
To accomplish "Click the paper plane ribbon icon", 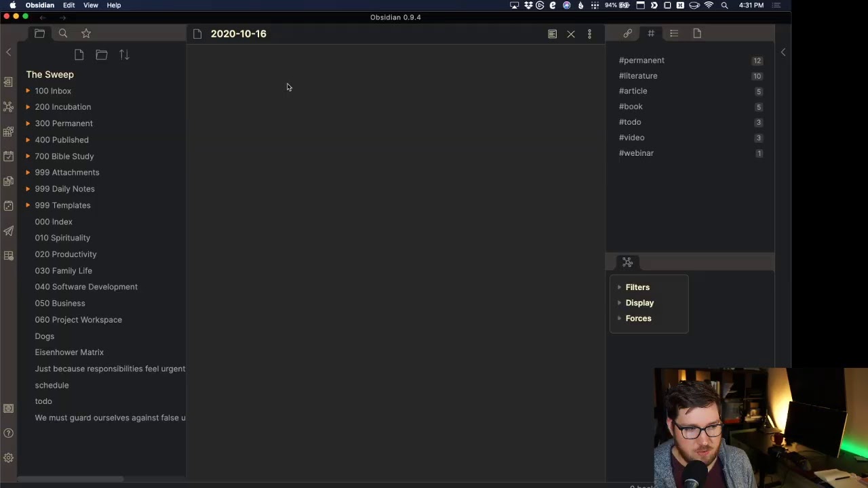I will click(x=8, y=230).
